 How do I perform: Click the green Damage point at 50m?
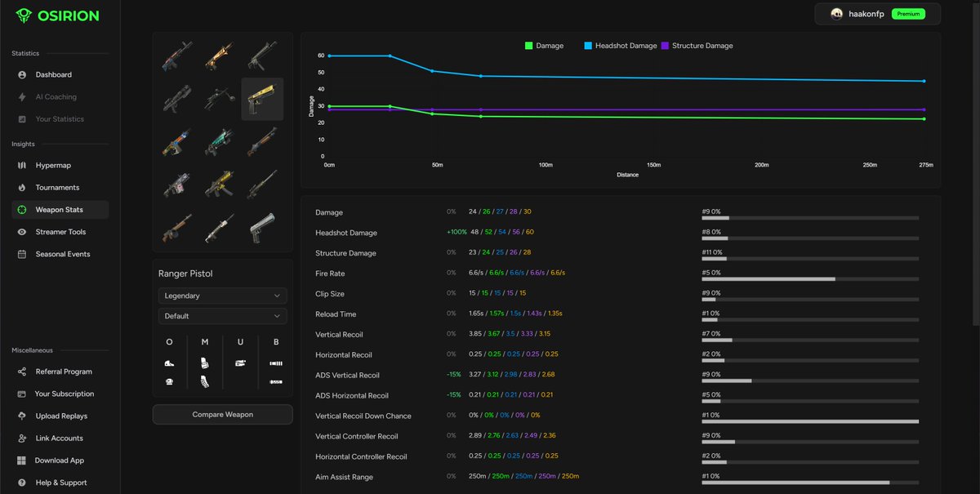[x=432, y=113]
